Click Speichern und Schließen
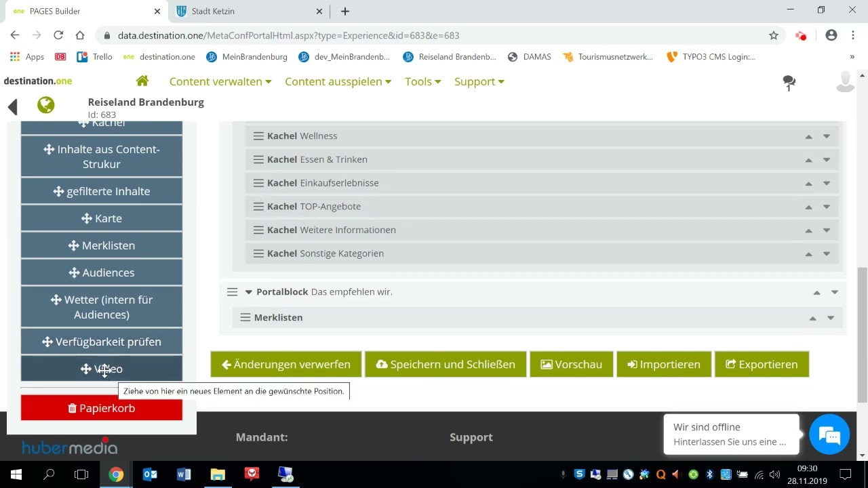 pos(446,364)
